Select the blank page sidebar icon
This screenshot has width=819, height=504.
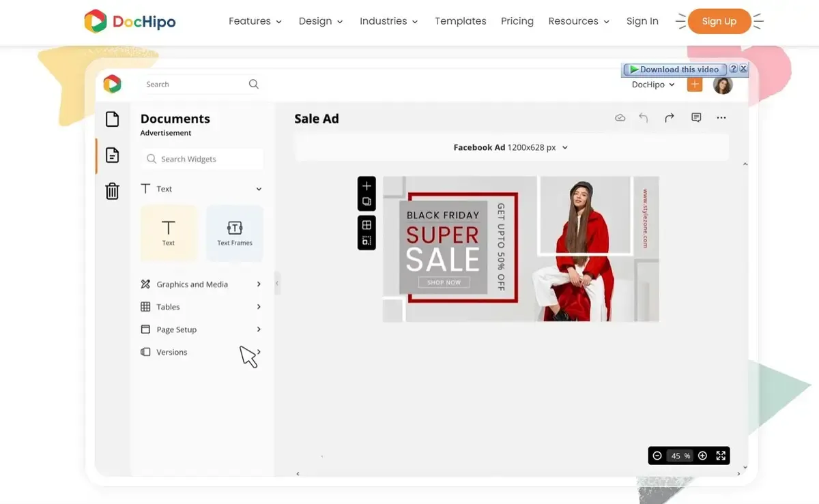tap(112, 119)
